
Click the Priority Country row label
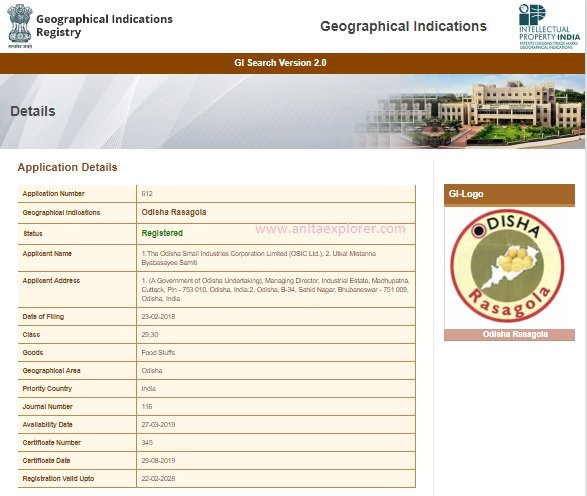point(47,388)
